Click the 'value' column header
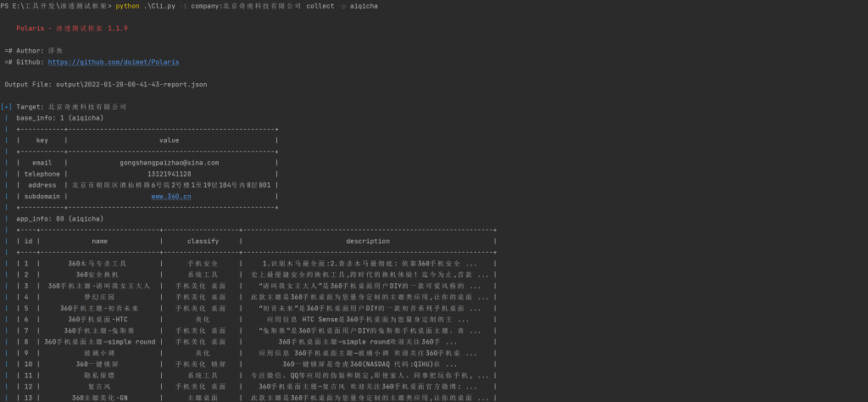The height and width of the screenshot is (402, 868). [x=169, y=140]
